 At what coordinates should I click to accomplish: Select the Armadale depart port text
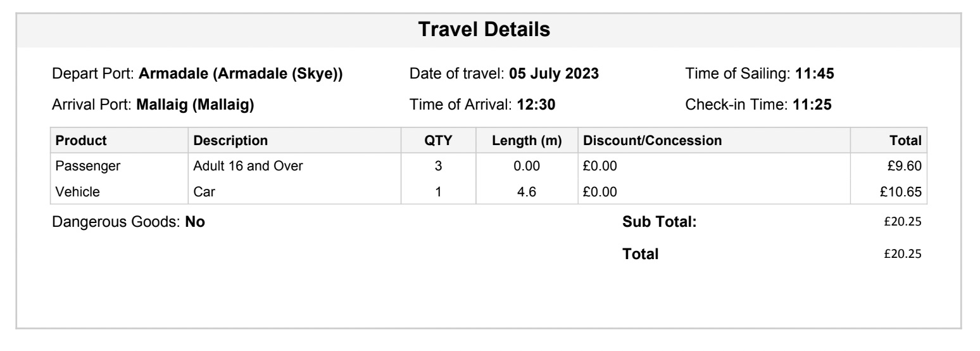click(x=241, y=74)
